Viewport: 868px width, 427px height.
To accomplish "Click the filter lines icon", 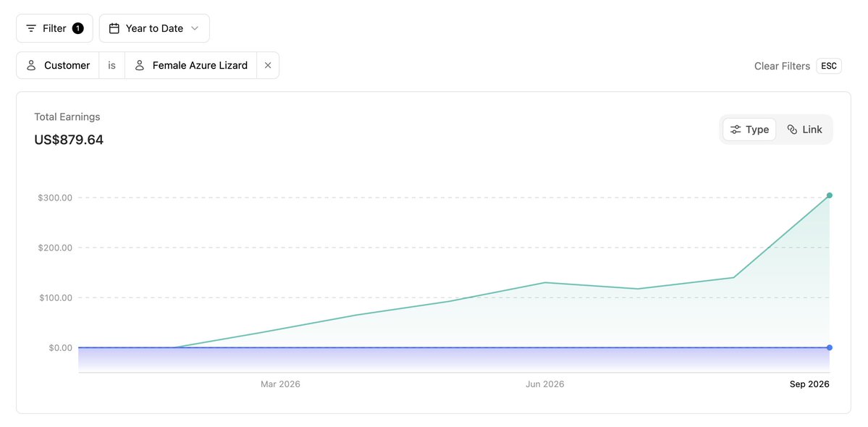I will 32,28.
